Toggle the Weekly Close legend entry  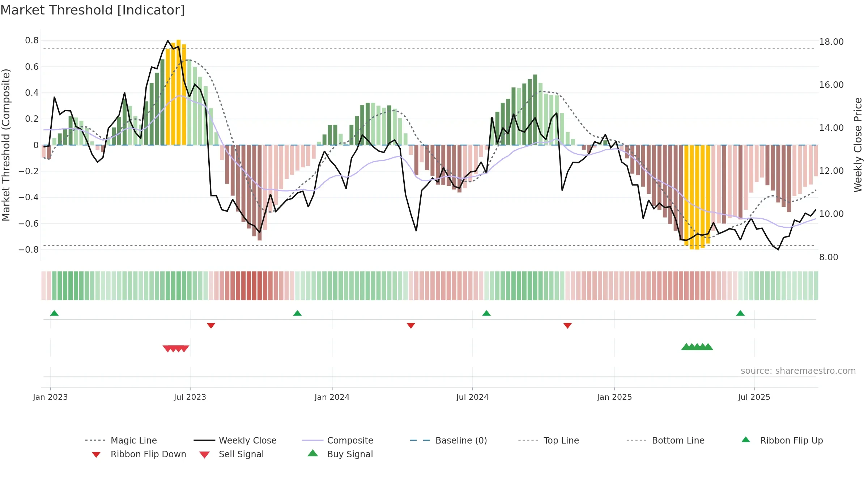(x=235, y=440)
